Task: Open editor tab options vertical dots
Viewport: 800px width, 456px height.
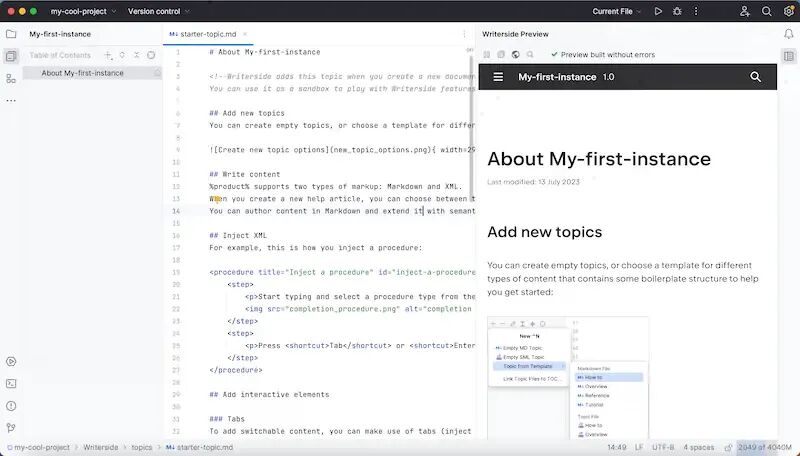Action: (x=464, y=34)
